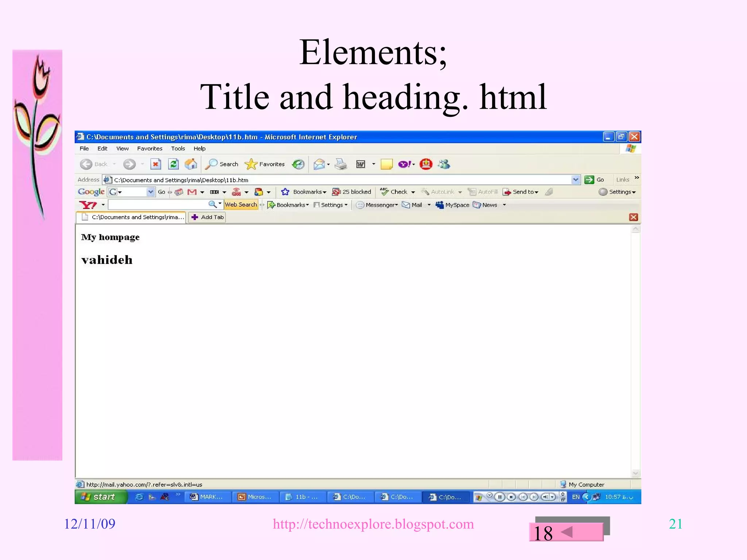Viewport: 747px width, 560px height.
Task: Click the Yahoo Y! toolbar logo
Action: click(88, 205)
